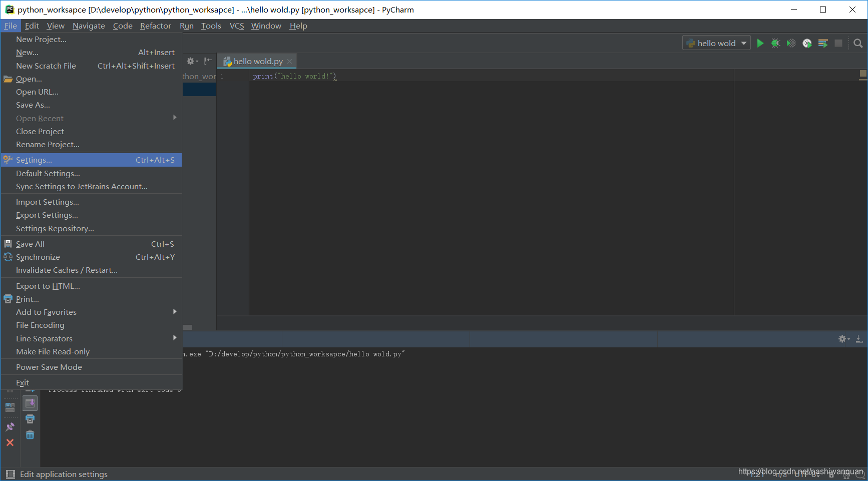Open the Help menu
Viewport: 868px width, 481px height.
click(298, 26)
